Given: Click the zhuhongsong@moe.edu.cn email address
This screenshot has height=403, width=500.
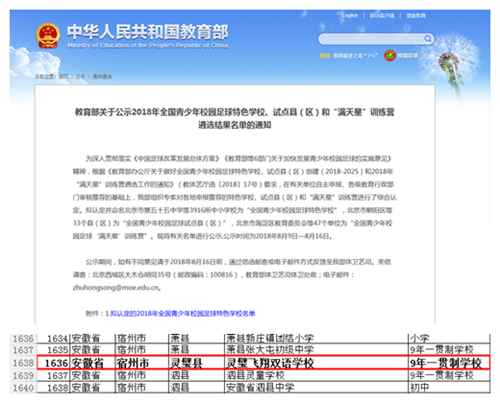Looking at the screenshot, I should 116,288.
